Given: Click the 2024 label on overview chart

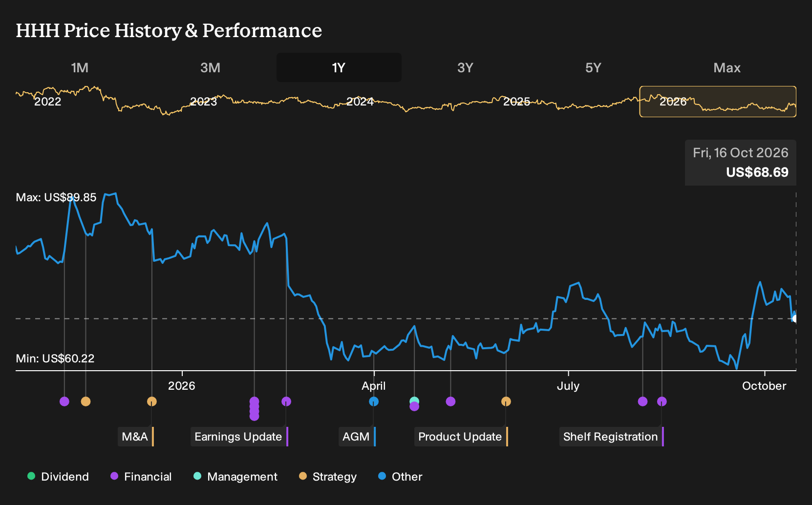Looking at the screenshot, I should coord(360,102).
